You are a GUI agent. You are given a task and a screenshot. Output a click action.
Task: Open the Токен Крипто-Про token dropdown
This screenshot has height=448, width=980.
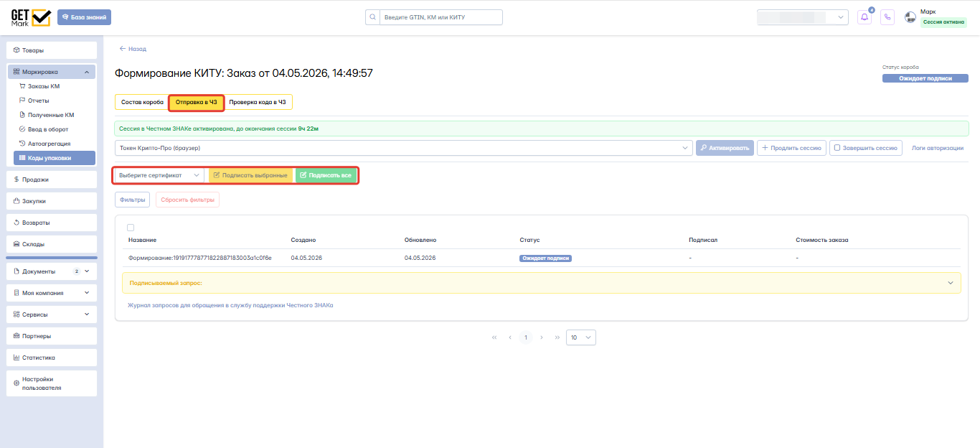click(404, 148)
